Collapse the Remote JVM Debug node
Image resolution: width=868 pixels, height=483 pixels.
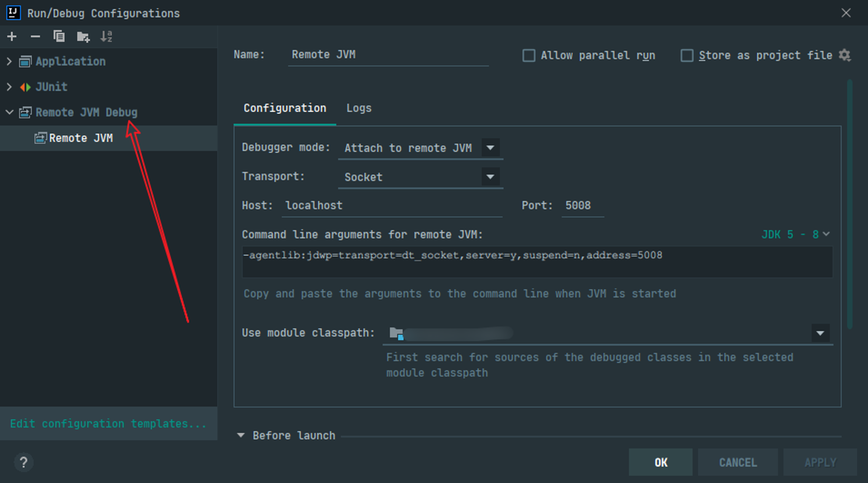pyautogui.click(x=9, y=112)
